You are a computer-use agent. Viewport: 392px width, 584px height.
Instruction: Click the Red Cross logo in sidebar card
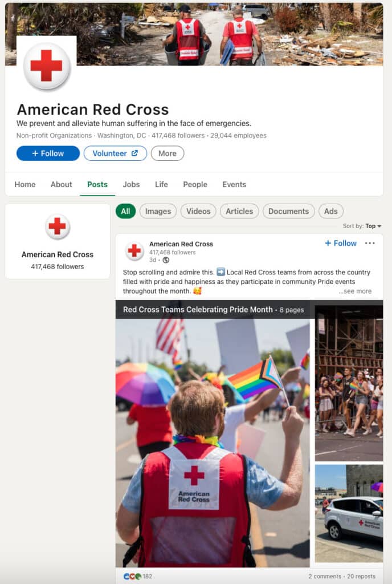coord(58,226)
